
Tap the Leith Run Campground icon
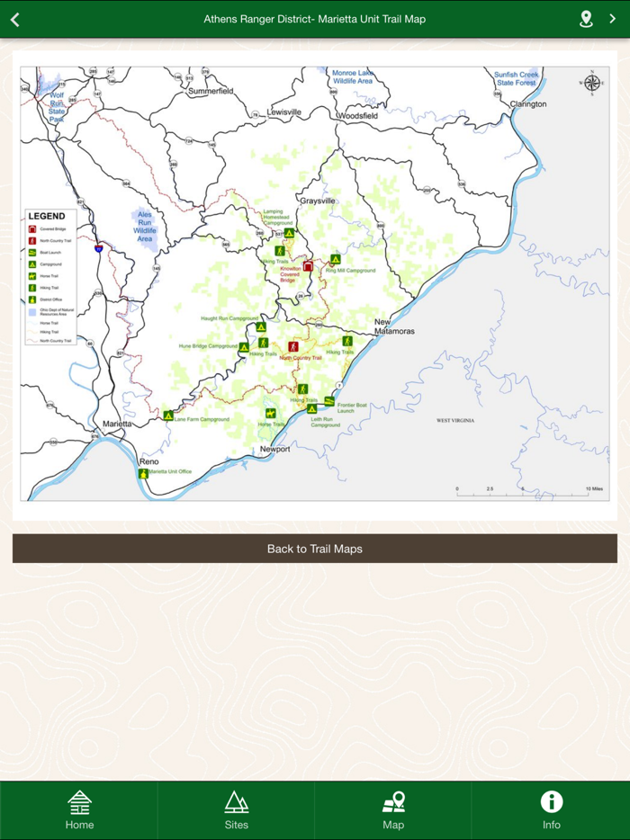[x=312, y=409]
